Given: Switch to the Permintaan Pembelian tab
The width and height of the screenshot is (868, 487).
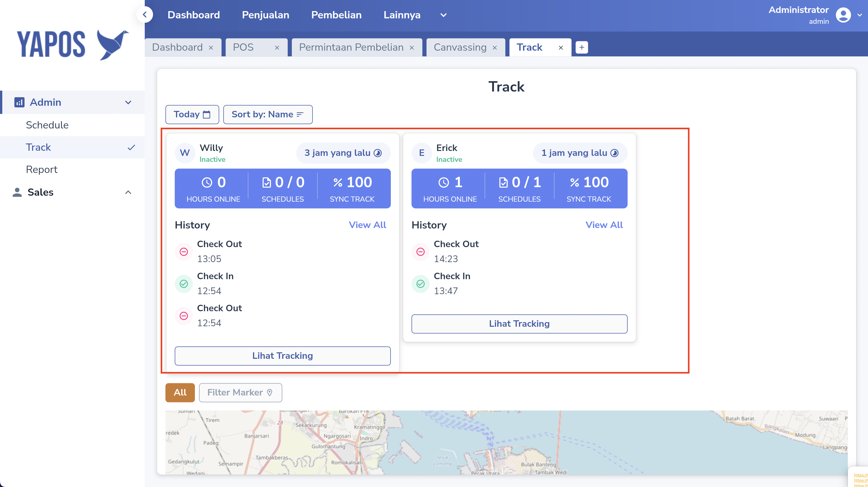Looking at the screenshot, I should 351,48.
